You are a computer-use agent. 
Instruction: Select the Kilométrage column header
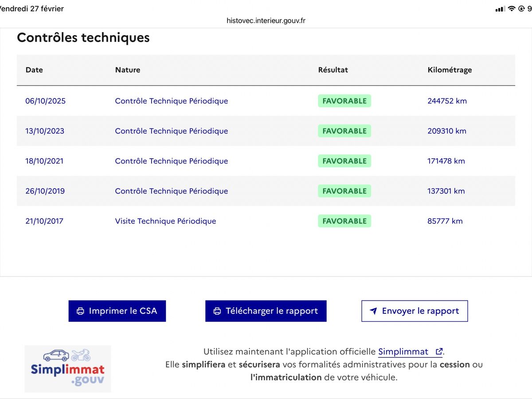pyautogui.click(x=450, y=70)
